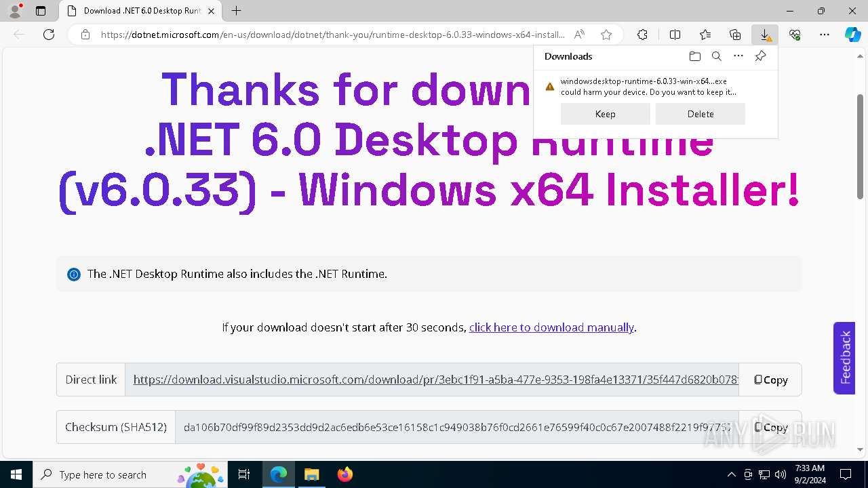Start Read aloud for this page
This screenshot has height=488, width=868.
579,35
